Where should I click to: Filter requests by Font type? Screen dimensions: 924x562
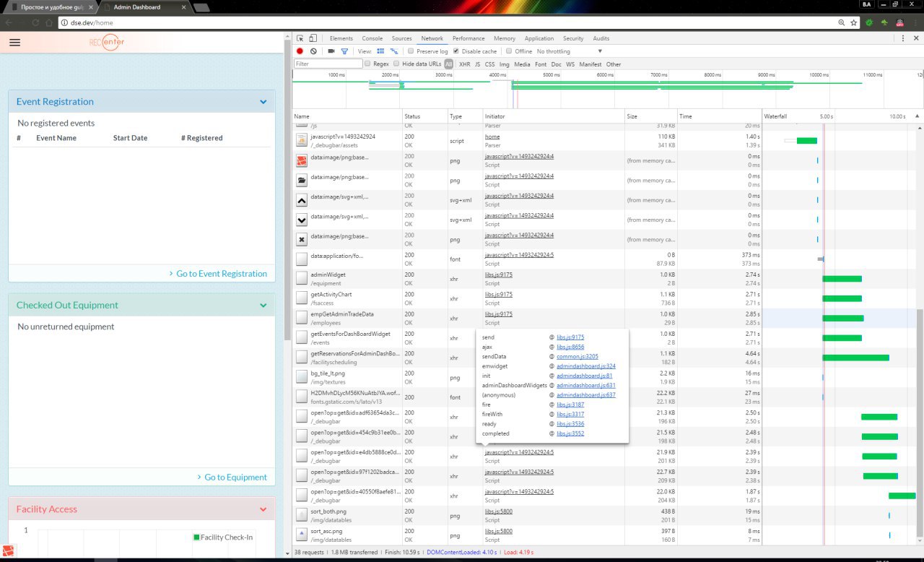[x=541, y=64]
